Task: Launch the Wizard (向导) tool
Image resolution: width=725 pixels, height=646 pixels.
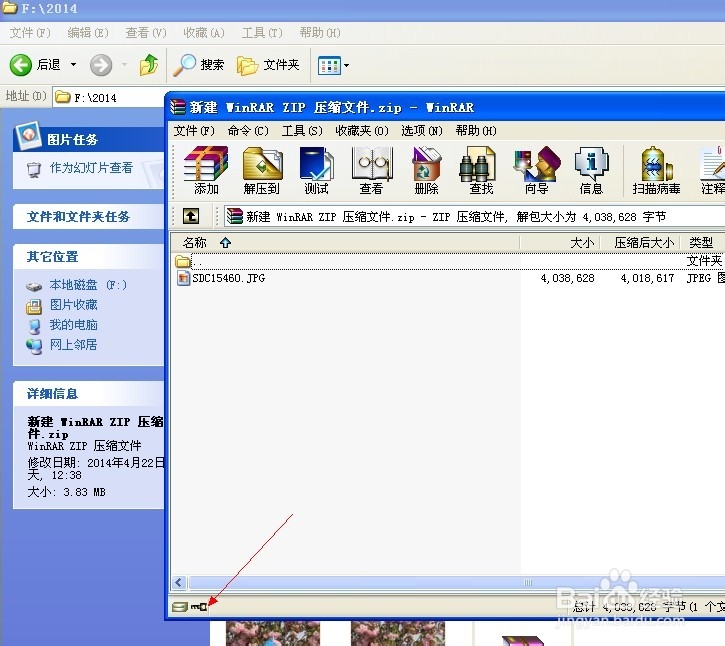Action: [536, 170]
